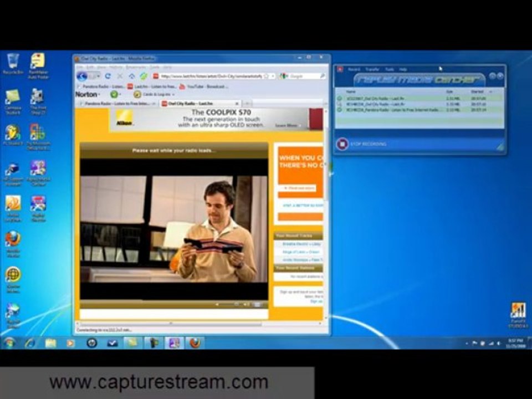Screen dimensions: 532x399
Task: Open the address bar history dropdown arrow
Action: 273,76
